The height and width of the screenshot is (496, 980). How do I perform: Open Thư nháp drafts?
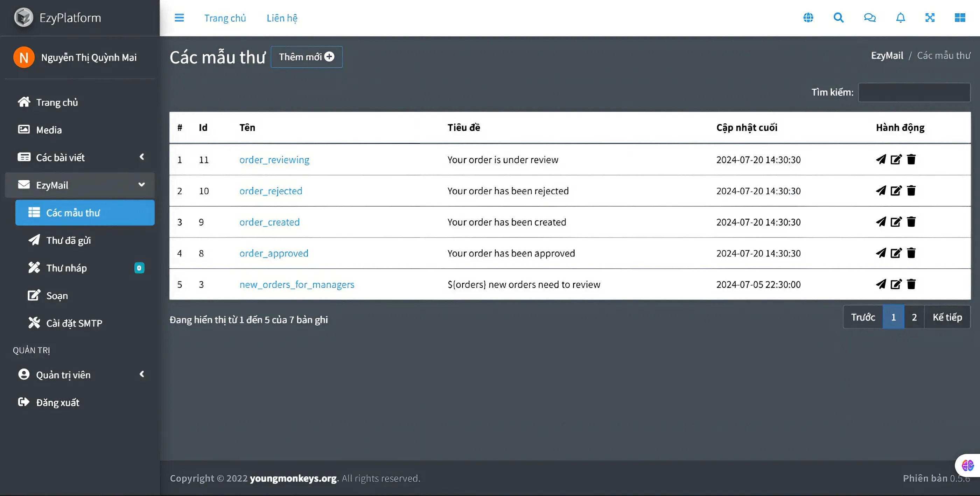(85, 268)
